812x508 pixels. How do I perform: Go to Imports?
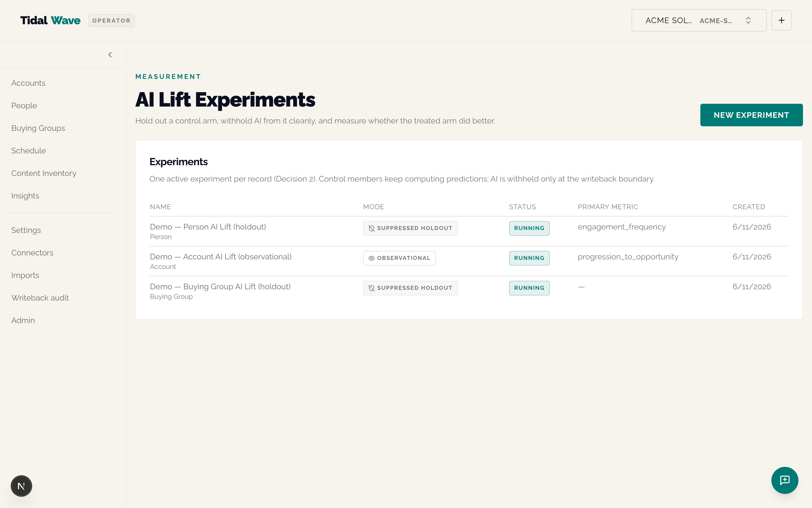pos(25,275)
